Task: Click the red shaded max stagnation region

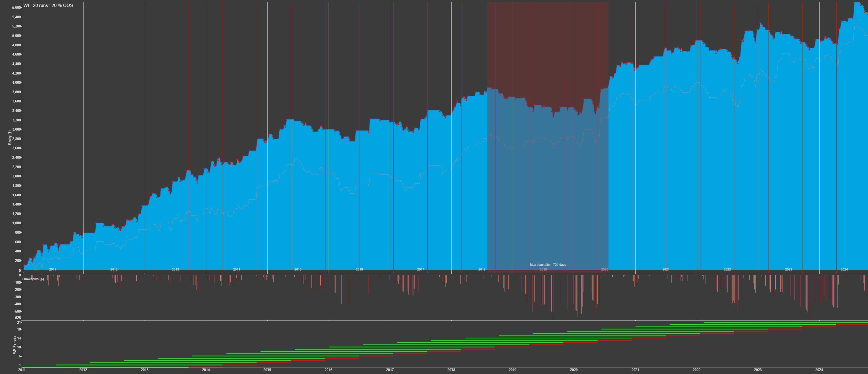Action: [x=548, y=50]
